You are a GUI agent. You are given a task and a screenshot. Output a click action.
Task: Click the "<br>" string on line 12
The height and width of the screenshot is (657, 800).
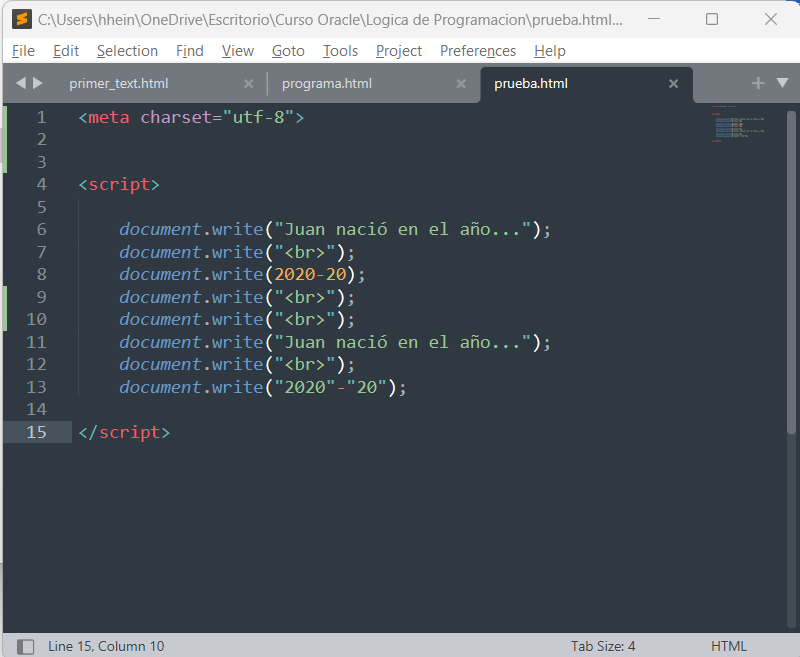point(305,365)
